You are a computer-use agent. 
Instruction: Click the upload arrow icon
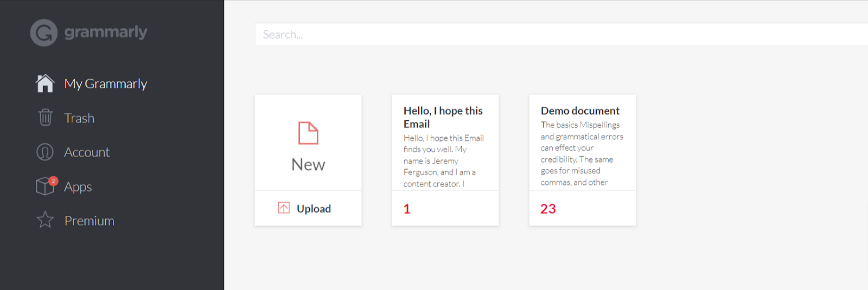pos(284,208)
